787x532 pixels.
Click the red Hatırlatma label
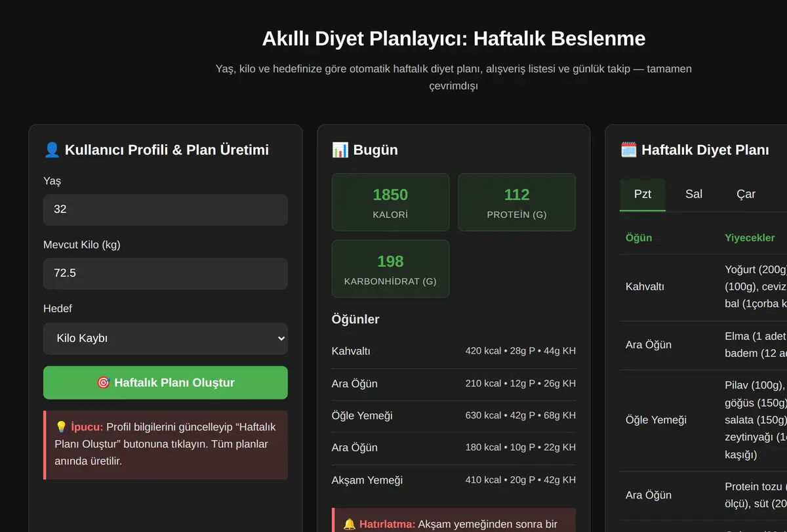click(x=388, y=524)
